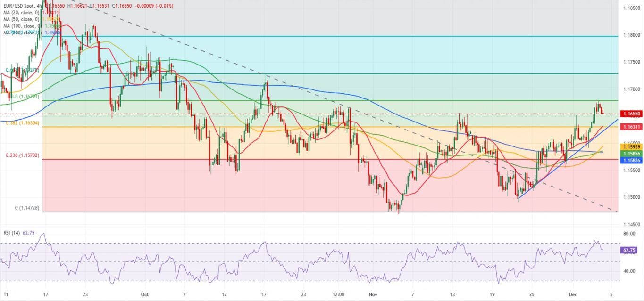Click the Dec date on time axis
644x301 pixels.
pyautogui.click(x=571, y=294)
